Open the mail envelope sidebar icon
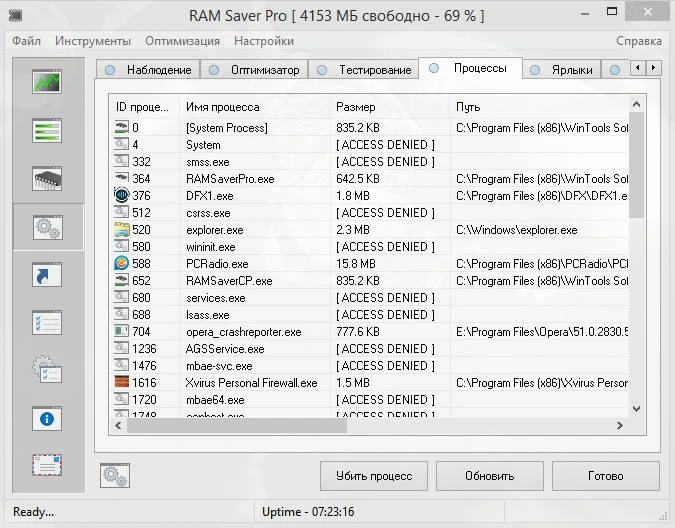The image size is (675, 528). 47,465
